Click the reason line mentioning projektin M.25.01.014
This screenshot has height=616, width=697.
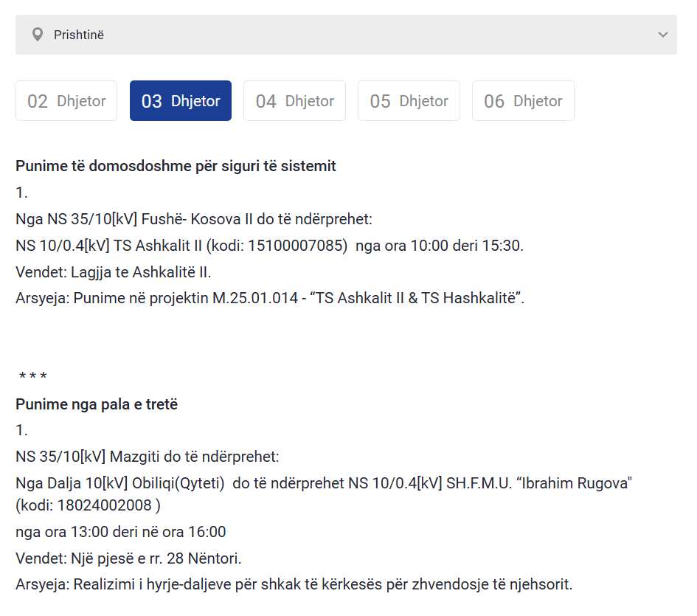click(x=270, y=299)
